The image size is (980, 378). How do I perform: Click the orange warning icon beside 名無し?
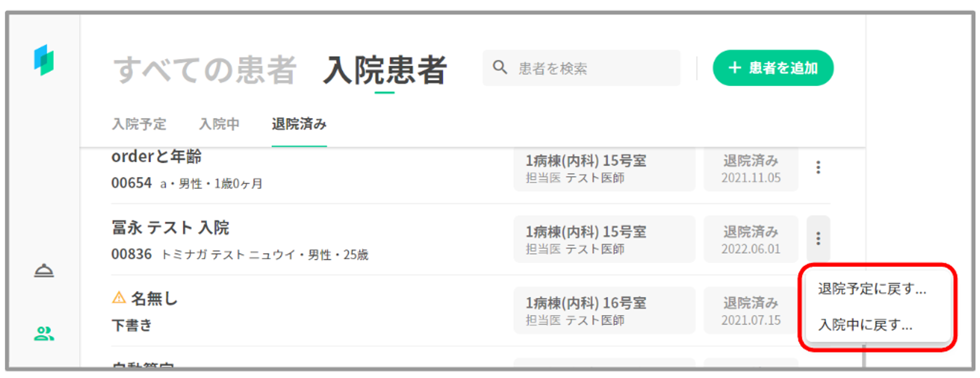click(x=119, y=298)
